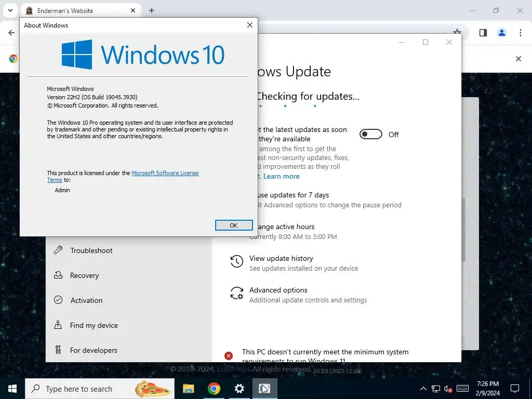
Task: Click the Find my device icon
Action: coord(58,325)
